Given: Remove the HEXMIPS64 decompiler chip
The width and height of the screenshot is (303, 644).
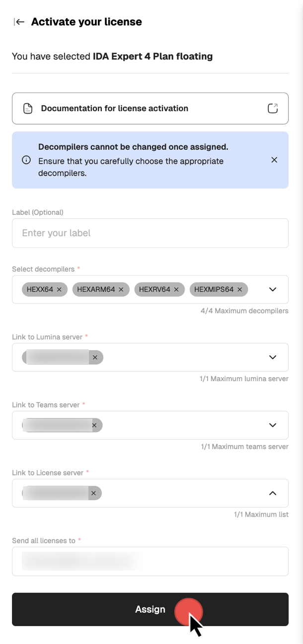Looking at the screenshot, I should pyautogui.click(x=239, y=289).
